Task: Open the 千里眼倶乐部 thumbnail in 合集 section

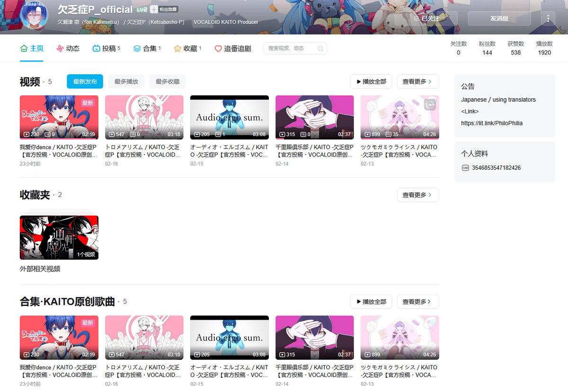Action: (x=315, y=338)
